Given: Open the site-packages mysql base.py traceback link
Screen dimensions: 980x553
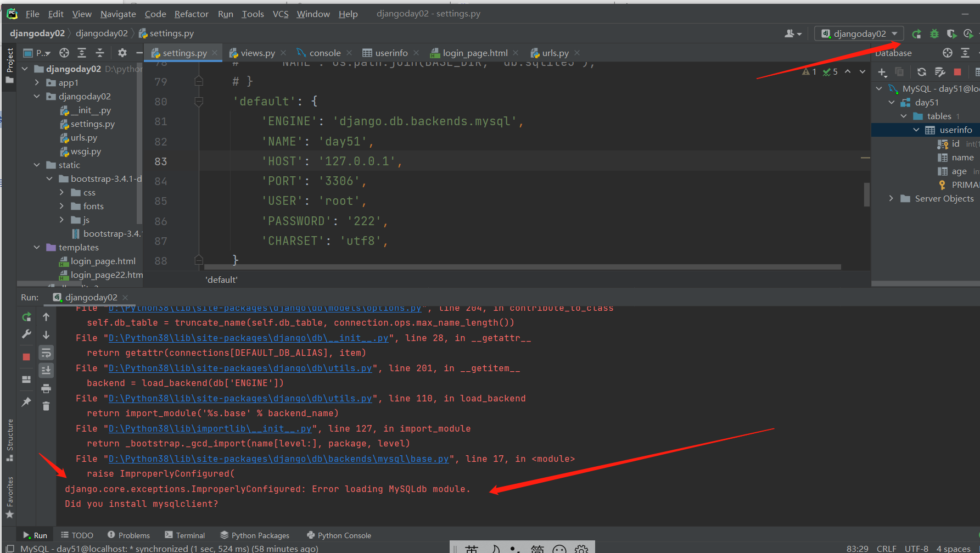Looking at the screenshot, I should (x=279, y=459).
